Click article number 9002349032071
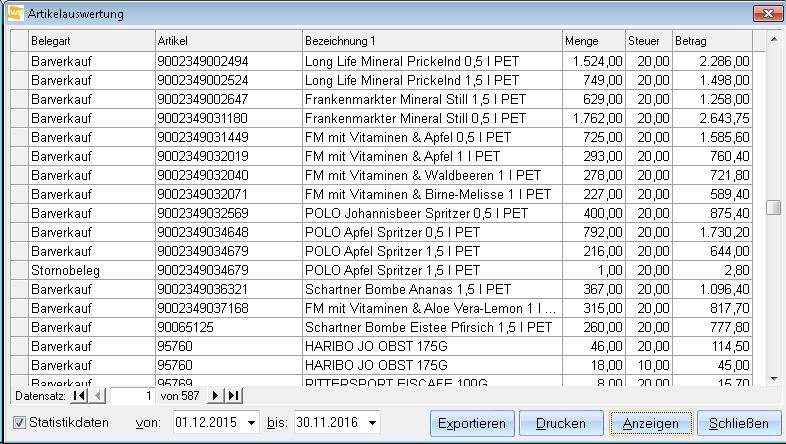Viewport: 786px width, 444px height. 203,194
